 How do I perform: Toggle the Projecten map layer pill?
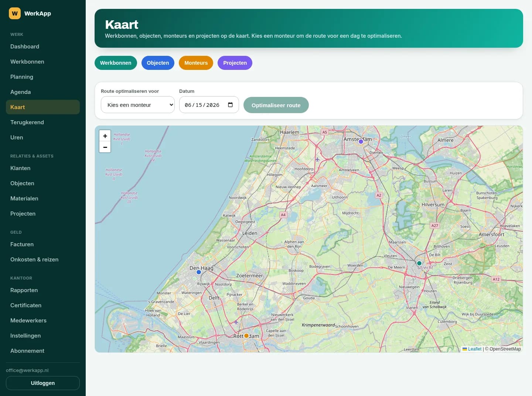[235, 63]
